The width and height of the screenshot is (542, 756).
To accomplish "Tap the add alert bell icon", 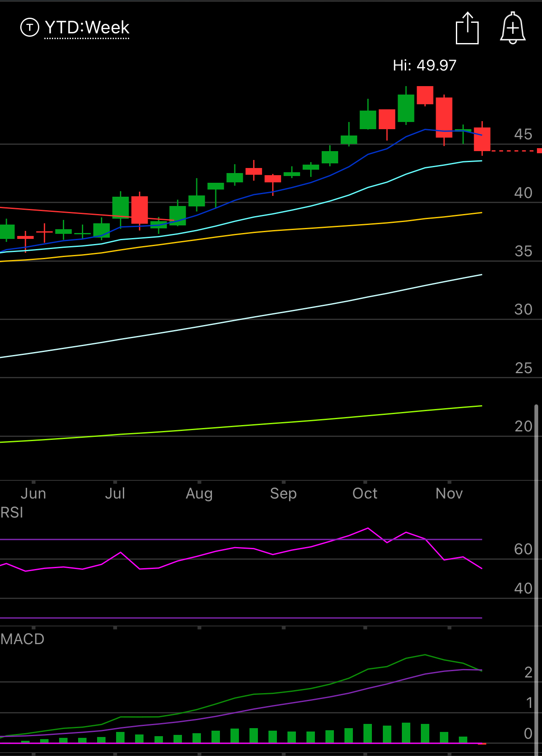I will click(x=512, y=28).
